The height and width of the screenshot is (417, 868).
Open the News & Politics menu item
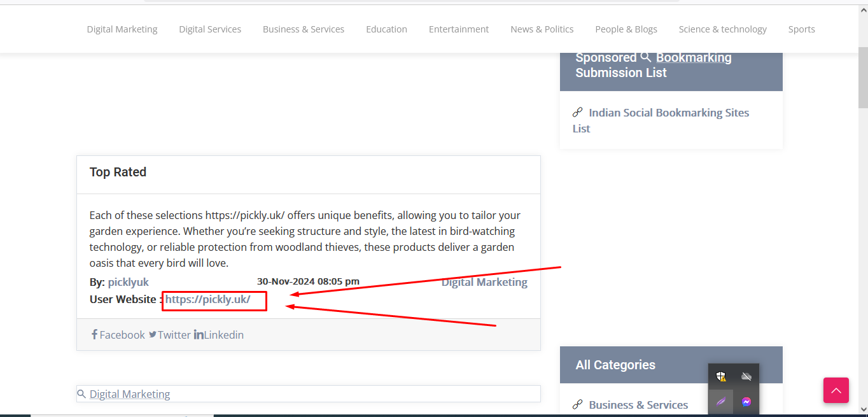(x=542, y=29)
